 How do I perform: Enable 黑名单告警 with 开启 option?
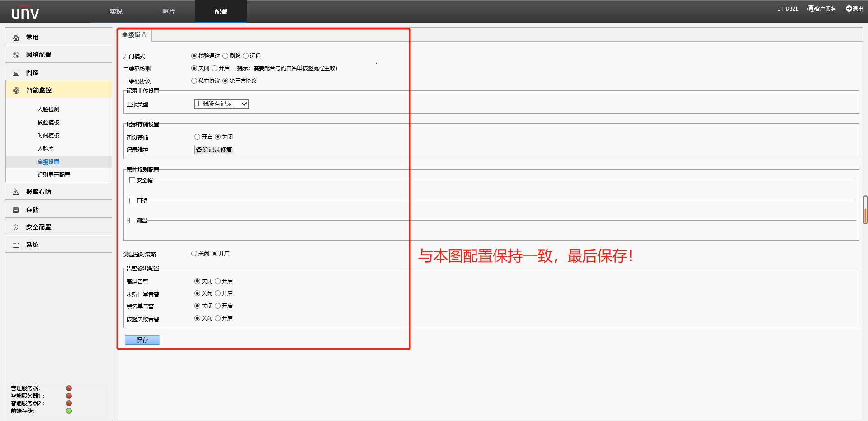point(217,306)
